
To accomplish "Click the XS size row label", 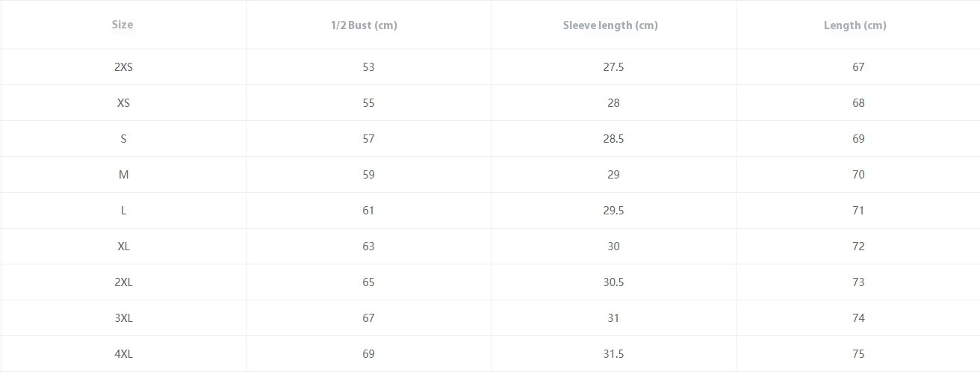I will pyautogui.click(x=123, y=103).
